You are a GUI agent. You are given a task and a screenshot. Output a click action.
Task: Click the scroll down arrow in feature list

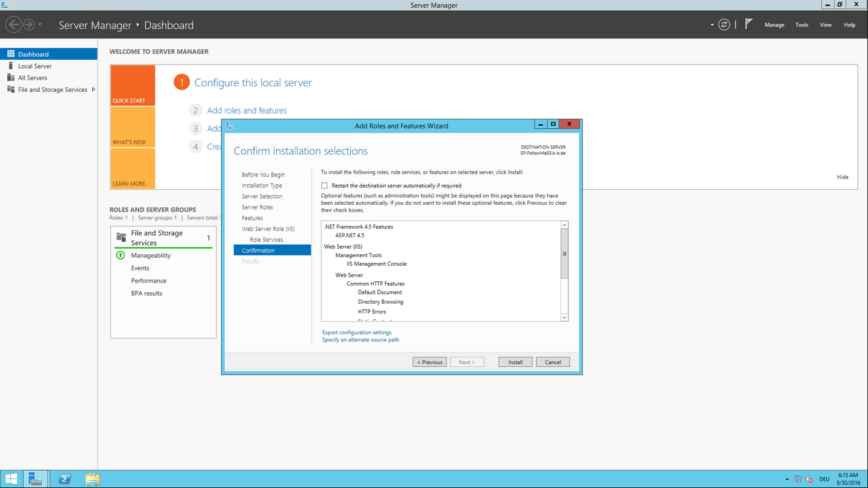[x=565, y=317]
